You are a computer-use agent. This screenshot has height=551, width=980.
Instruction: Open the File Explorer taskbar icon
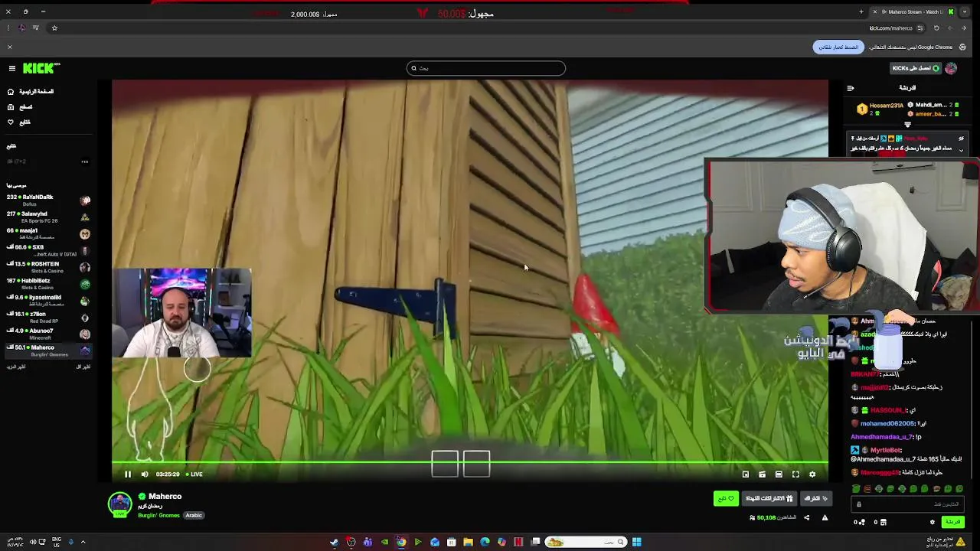[x=468, y=543]
